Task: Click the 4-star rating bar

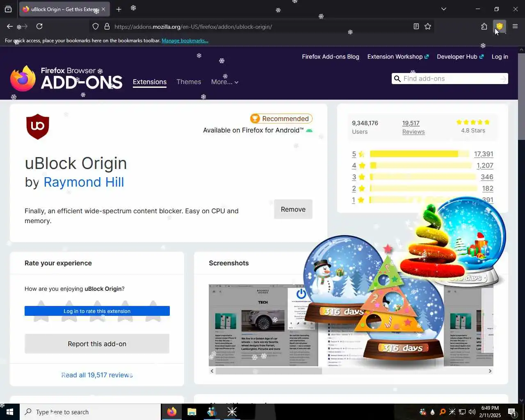Action: tap(421, 165)
